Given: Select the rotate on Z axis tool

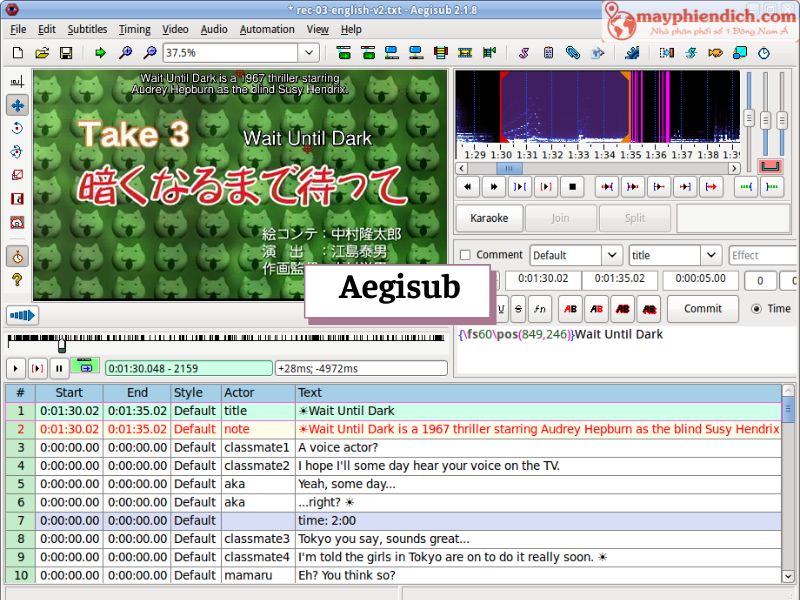Looking at the screenshot, I should (x=17, y=128).
